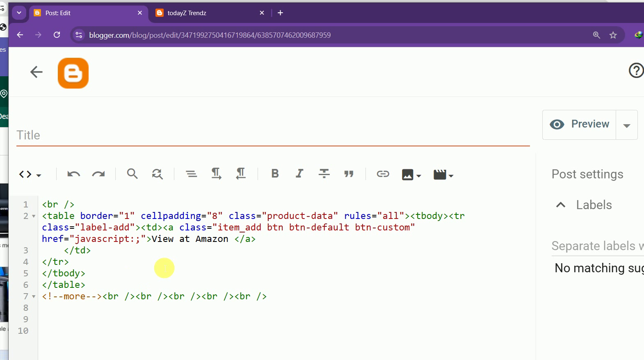This screenshot has height=360, width=644.
Task: Open the browser zoom indicator
Action: click(x=596, y=35)
